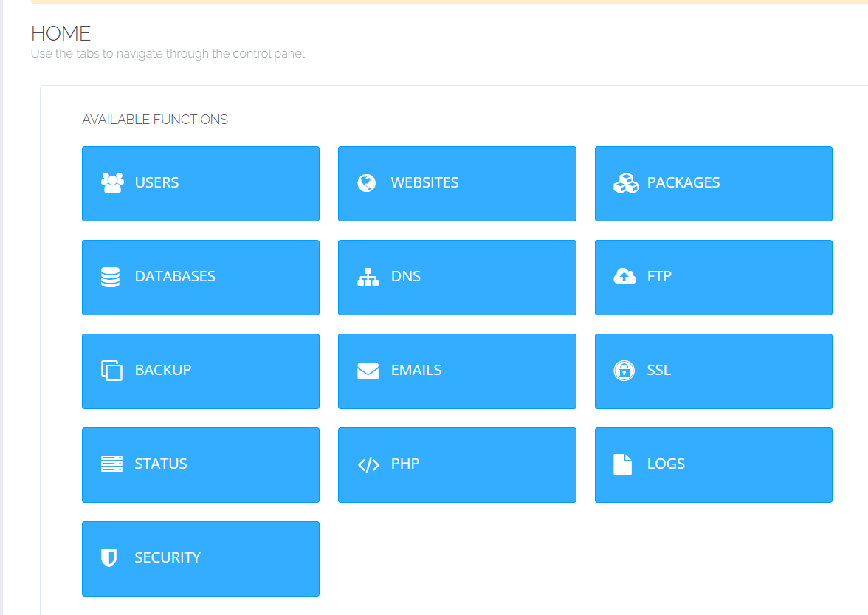Screen dimensions: 868x615
Task: Click the HOME heading
Action: pos(60,33)
